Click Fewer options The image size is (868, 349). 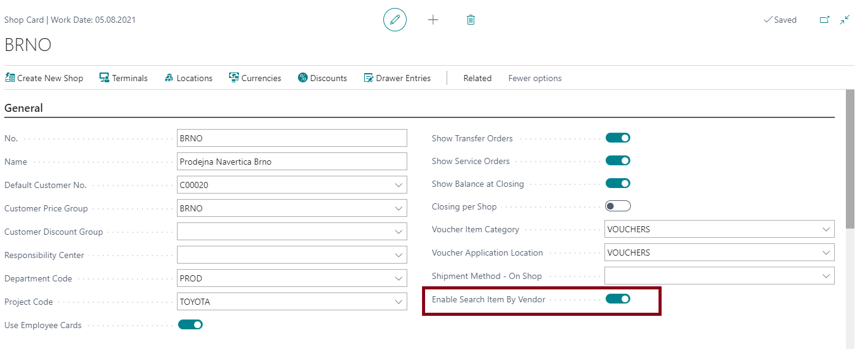[x=535, y=78]
